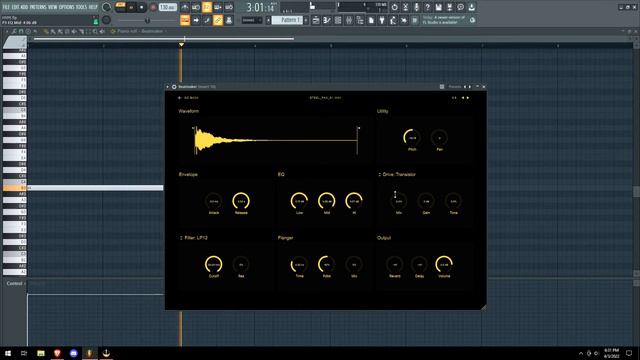Click the right-arrow typing keyboard button
640x360 pixels.
coord(196,20)
